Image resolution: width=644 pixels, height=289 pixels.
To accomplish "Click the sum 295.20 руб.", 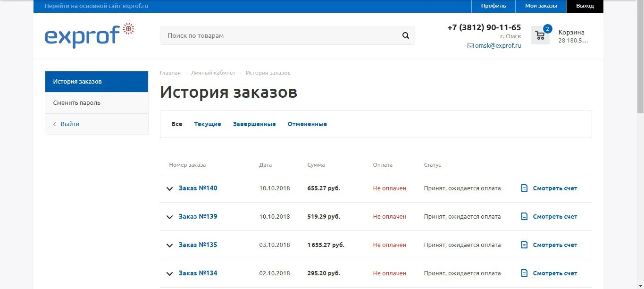I will click(x=324, y=273).
